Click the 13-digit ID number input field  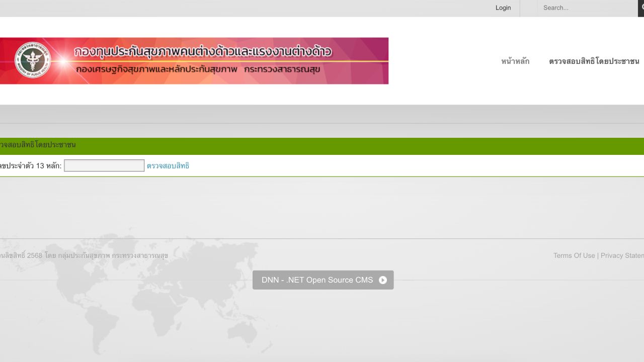tap(104, 165)
